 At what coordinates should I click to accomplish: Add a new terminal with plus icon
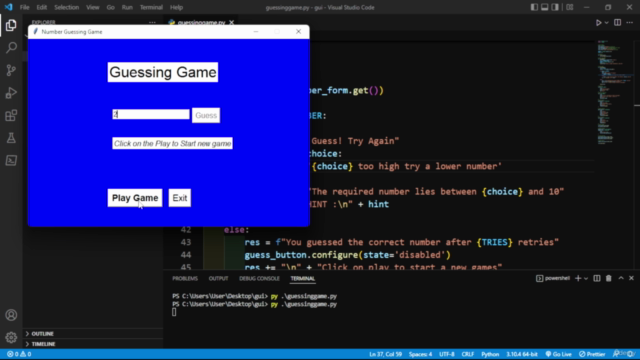pos(578,278)
